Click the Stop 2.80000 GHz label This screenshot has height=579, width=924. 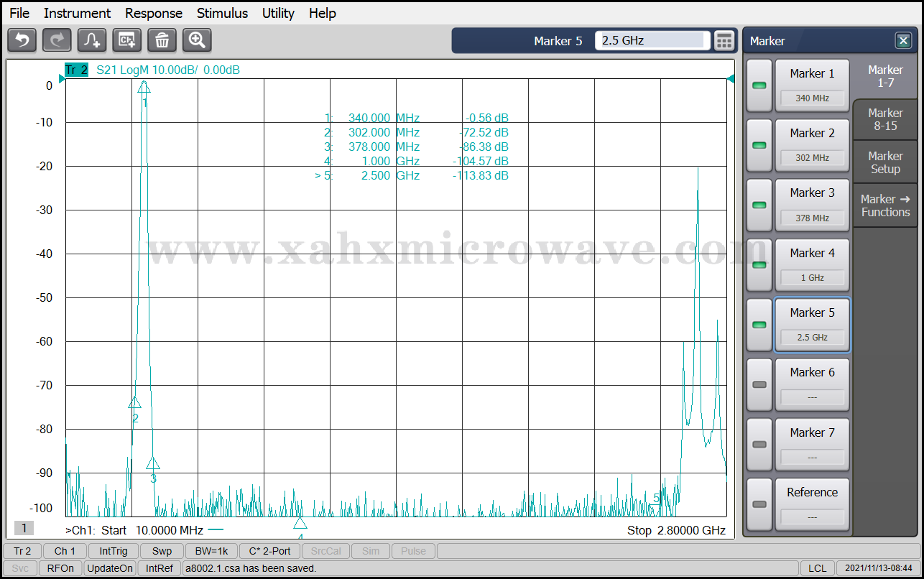click(676, 531)
